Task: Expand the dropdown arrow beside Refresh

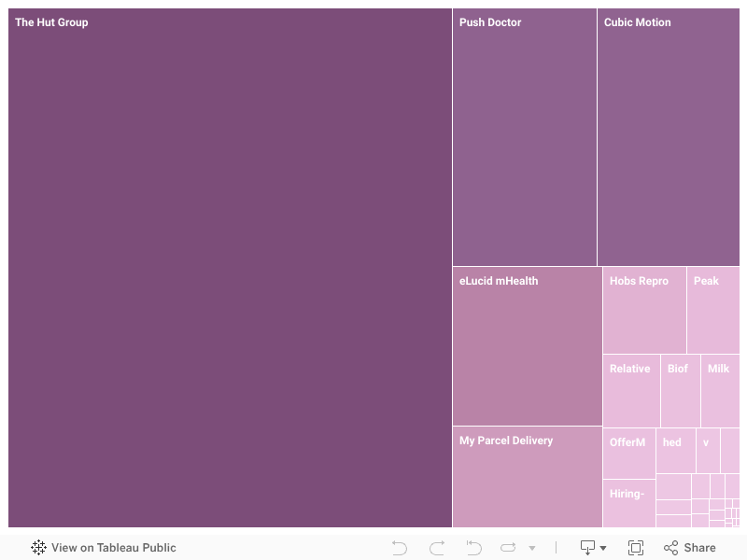Action: click(x=532, y=548)
